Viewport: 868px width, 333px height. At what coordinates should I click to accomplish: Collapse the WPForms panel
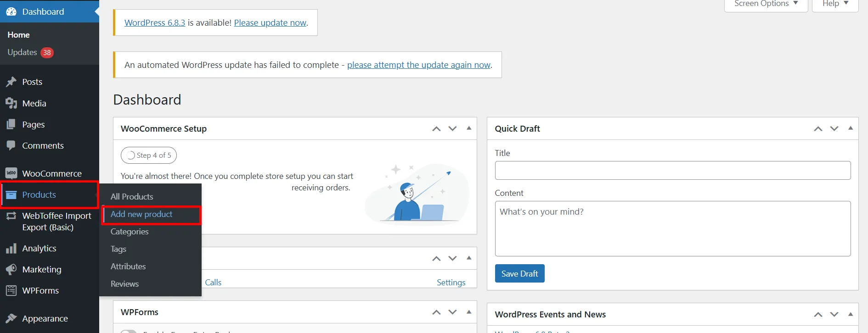point(469,312)
